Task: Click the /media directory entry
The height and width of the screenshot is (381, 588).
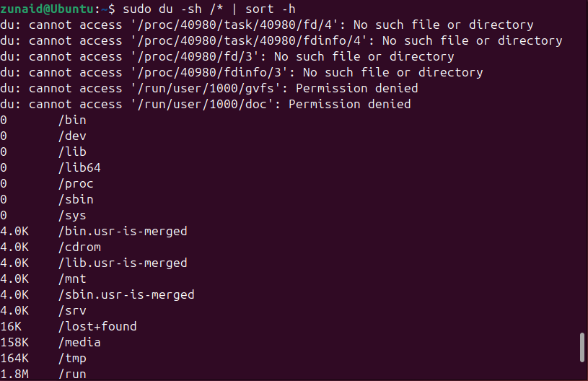Action: pos(79,342)
